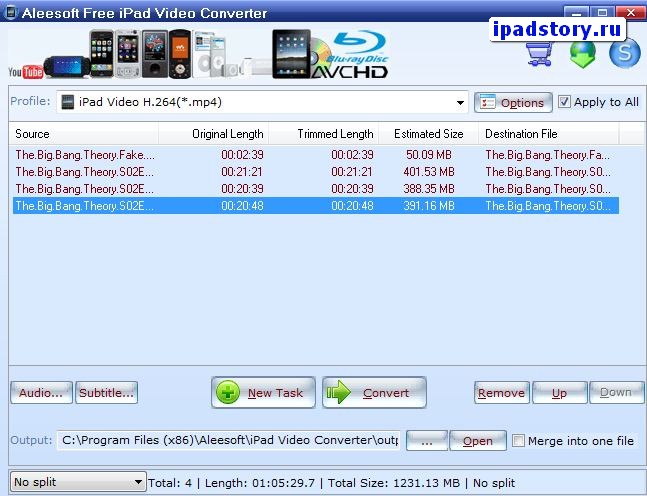
Task: Click the blue S Skype icon
Action: [624, 53]
